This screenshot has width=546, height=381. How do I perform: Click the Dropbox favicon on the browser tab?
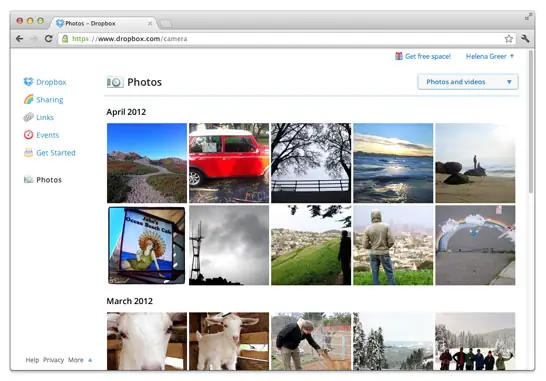60,23
